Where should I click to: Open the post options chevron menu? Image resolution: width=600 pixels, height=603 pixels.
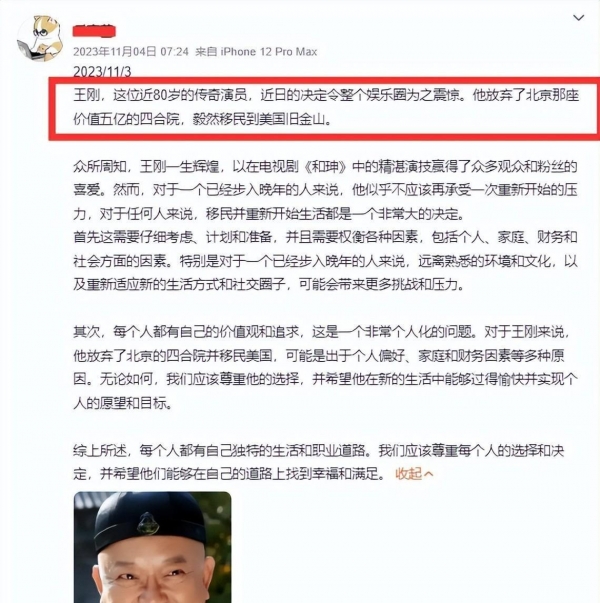[578, 18]
